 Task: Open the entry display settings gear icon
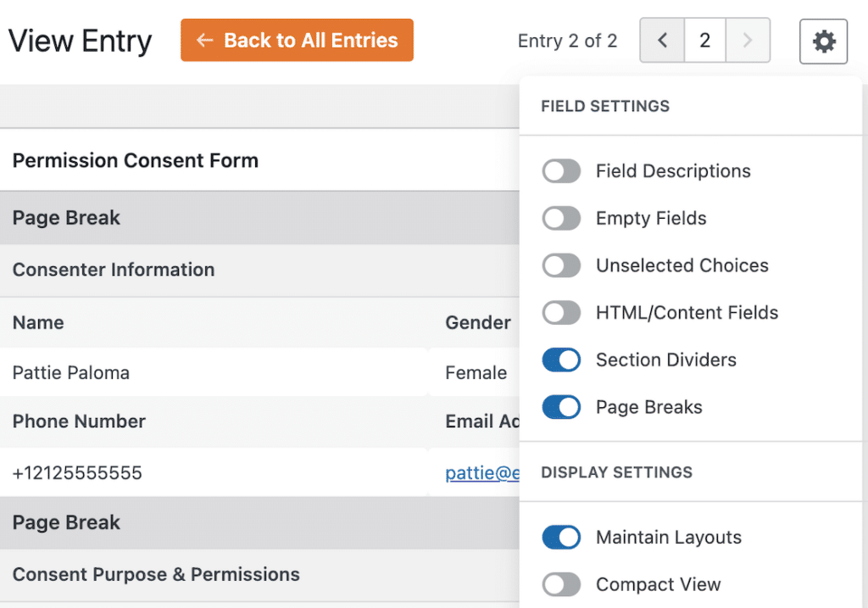tap(823, 40)
